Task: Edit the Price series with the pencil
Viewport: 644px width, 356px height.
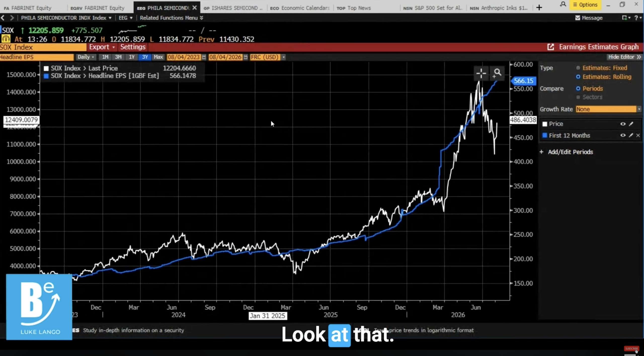Action: (631, 124)
